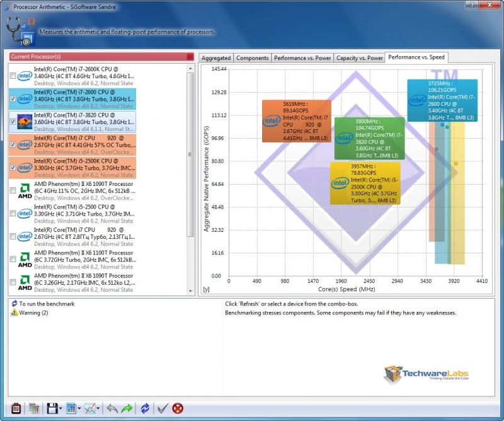Open the Capacity vs. Power tab
The image size is (504, 421).
click(x=359, y=58)
